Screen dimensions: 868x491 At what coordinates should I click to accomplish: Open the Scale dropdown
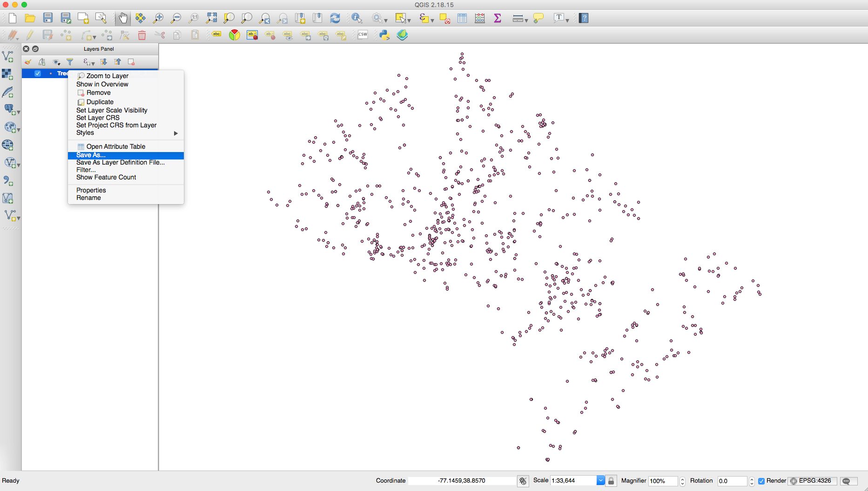[x=600, y=480]
